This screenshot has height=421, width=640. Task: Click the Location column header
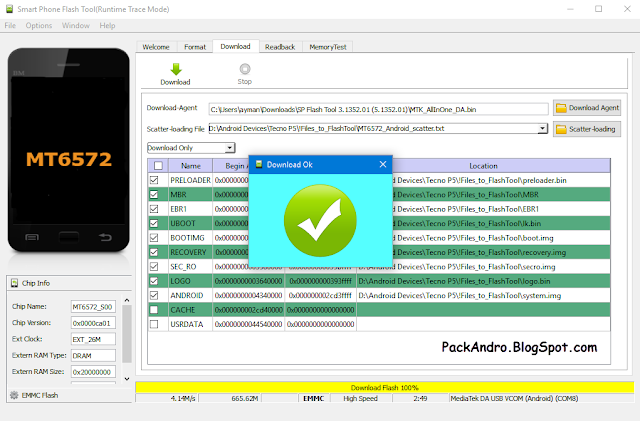(x=483, y=166)
